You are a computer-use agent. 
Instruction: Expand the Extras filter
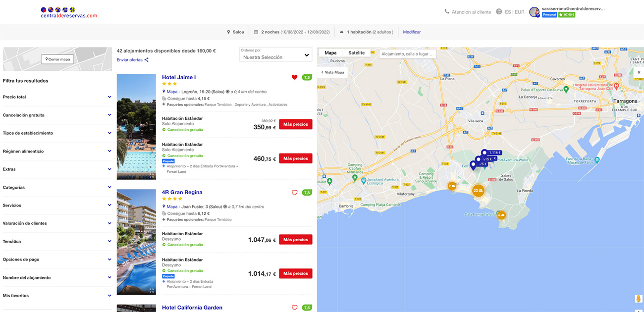57,169
